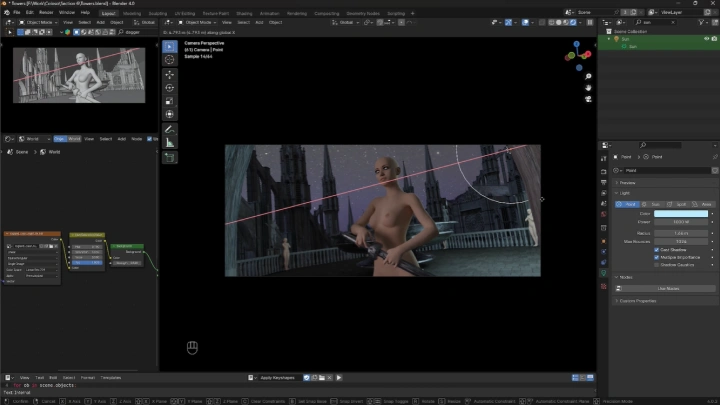Viewport: 720px width, 405px height.
Task: Pause viewport rendering with the pause icon
Action: 590,22
